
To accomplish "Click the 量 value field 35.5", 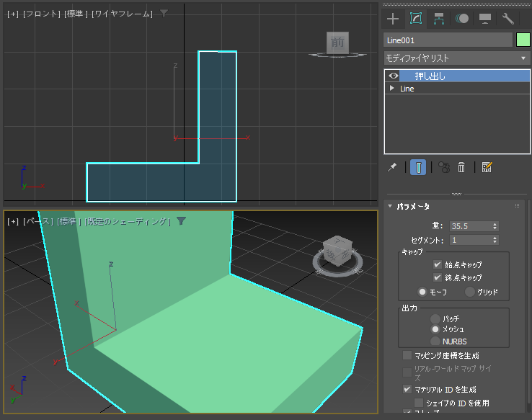I will coord(470,226).
